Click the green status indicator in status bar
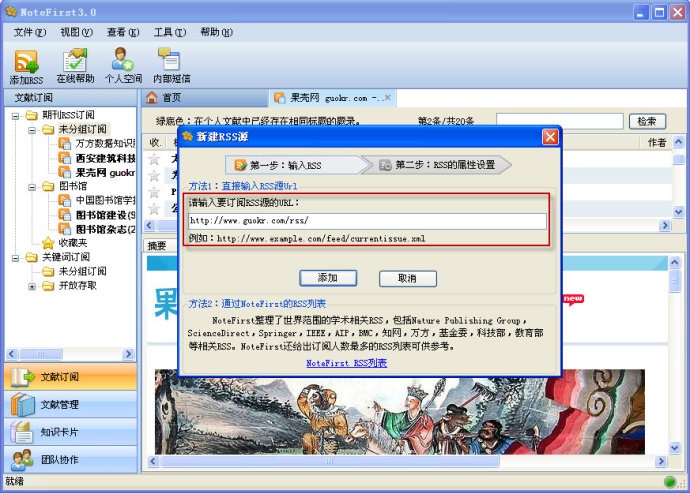Viewport: 690px width, 494px height. 670,482
